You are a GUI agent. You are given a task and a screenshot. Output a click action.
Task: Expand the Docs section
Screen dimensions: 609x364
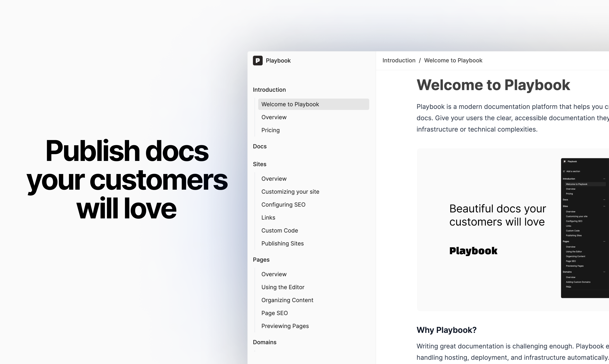[x=260, y=146]
